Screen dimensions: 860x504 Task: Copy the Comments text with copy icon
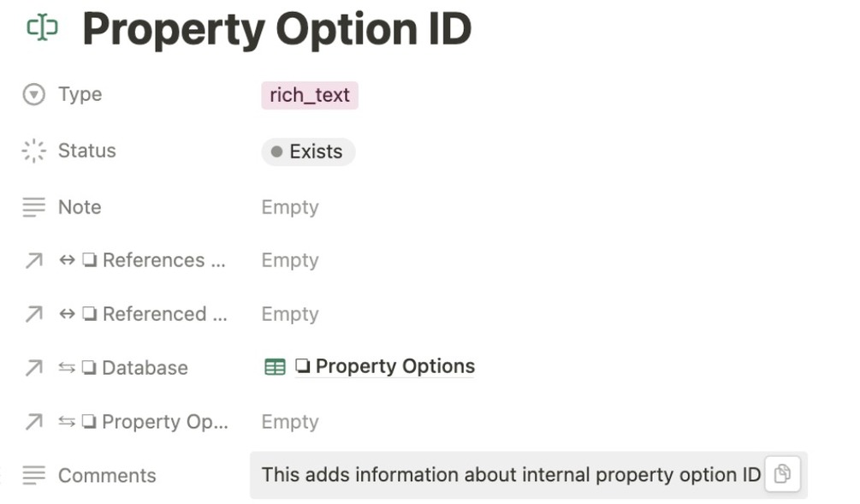tap(781, 474)
